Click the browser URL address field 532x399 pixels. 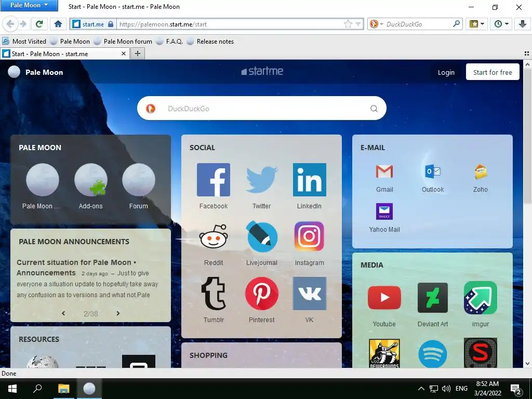pos(230,24)
